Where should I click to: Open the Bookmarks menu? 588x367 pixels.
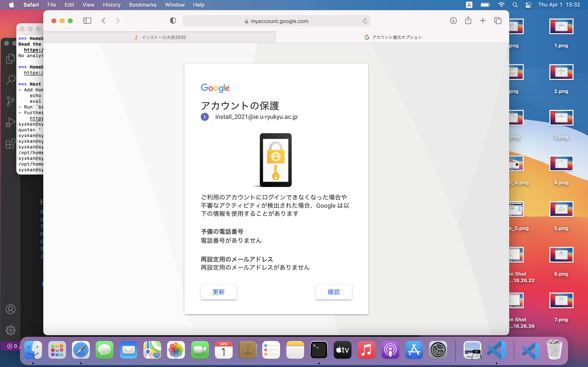(143, 5)
